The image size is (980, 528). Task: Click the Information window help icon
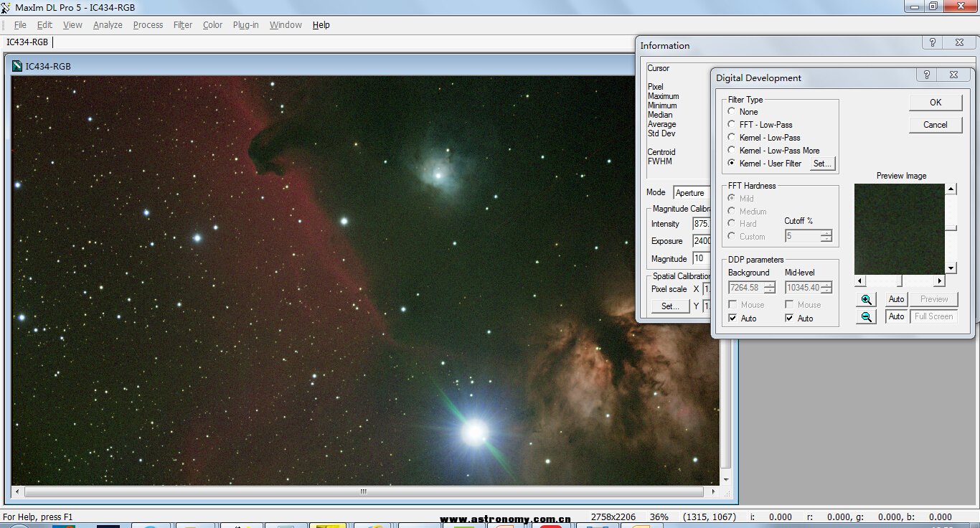(932, 43)
